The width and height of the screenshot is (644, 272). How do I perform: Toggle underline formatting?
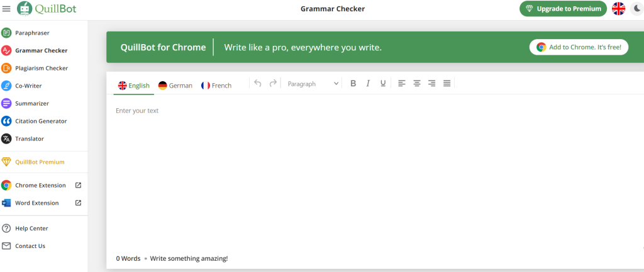click(x=383, y=84)
